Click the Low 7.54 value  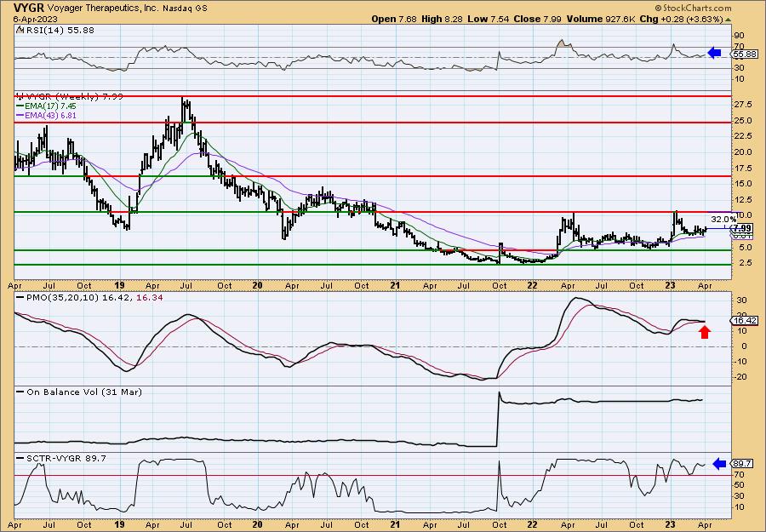click(488, 19)
